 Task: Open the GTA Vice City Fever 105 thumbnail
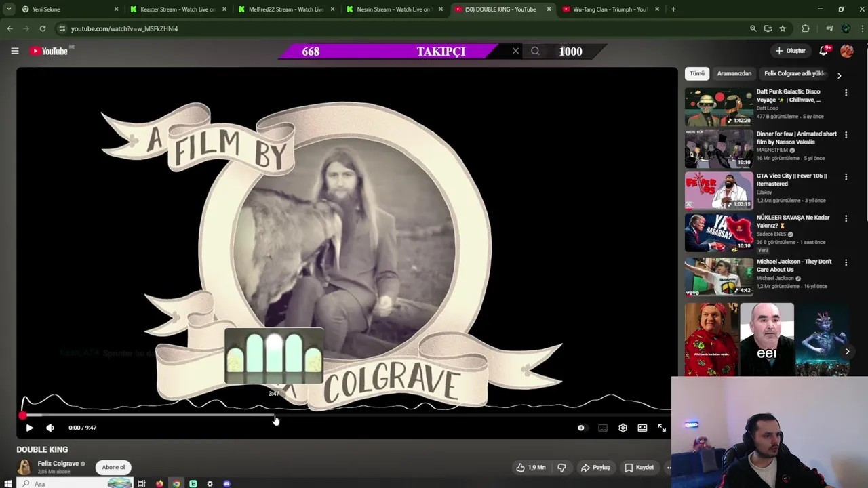(719, 191)
